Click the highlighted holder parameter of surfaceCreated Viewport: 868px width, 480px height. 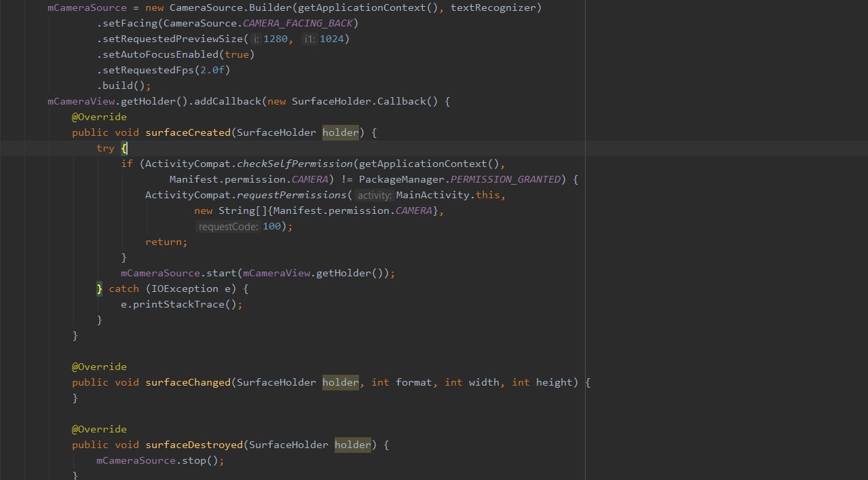point(340,132)
